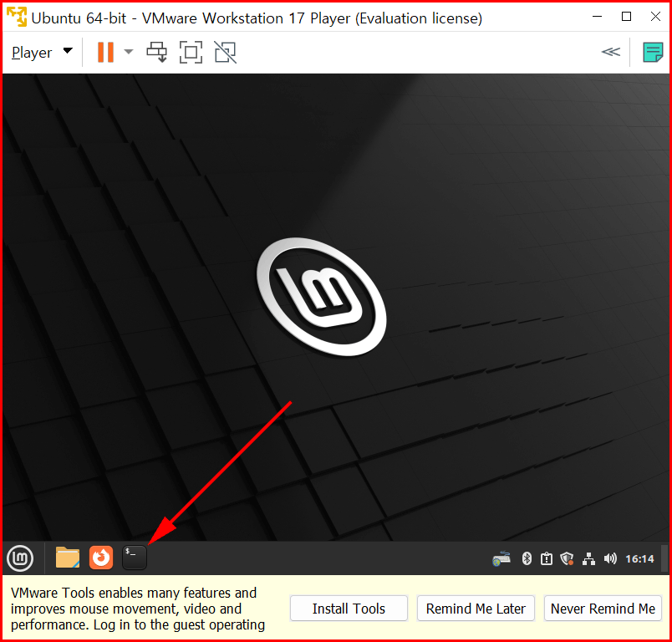Click Never Remind Me button

(x=603, y=609)
